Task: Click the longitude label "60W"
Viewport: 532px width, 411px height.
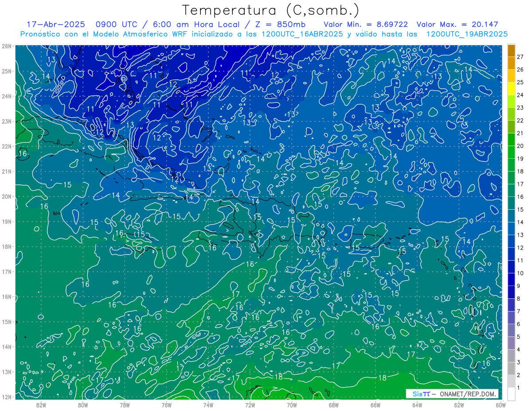Action: [501, 404]
